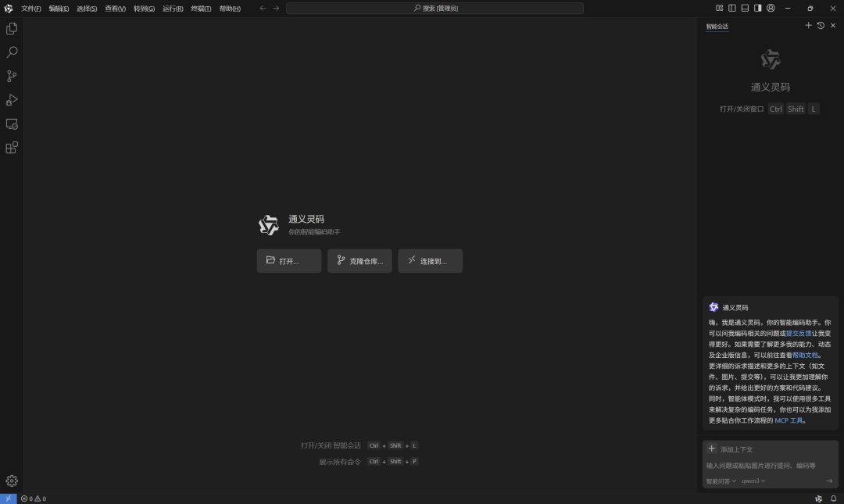Click the 打开/关闭 智能会话 shortcut text
The width and height of the screenshot is (844, 504).
331,445
